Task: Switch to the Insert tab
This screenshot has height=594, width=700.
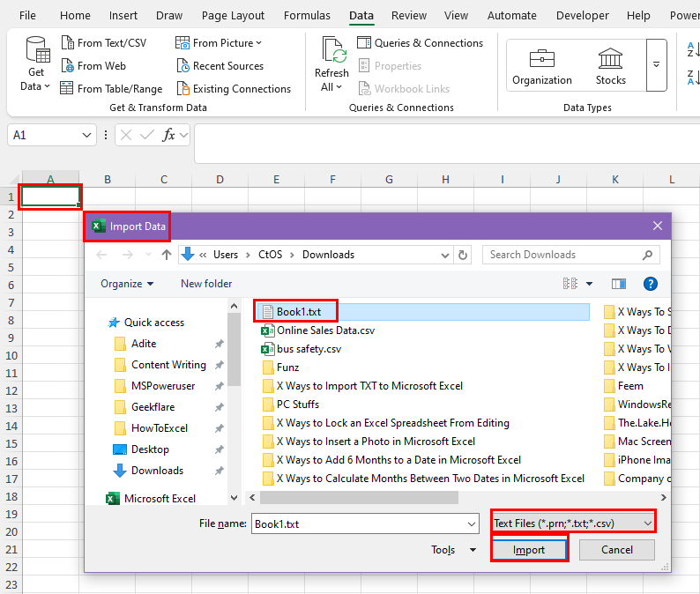Action: pyautogui.click(x=123, y=16)
